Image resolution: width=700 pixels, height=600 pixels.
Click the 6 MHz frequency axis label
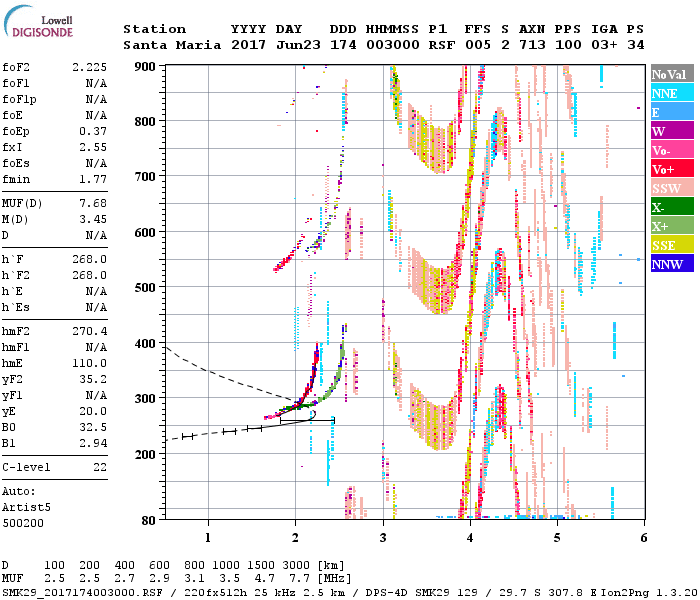(x=644, y=538)
